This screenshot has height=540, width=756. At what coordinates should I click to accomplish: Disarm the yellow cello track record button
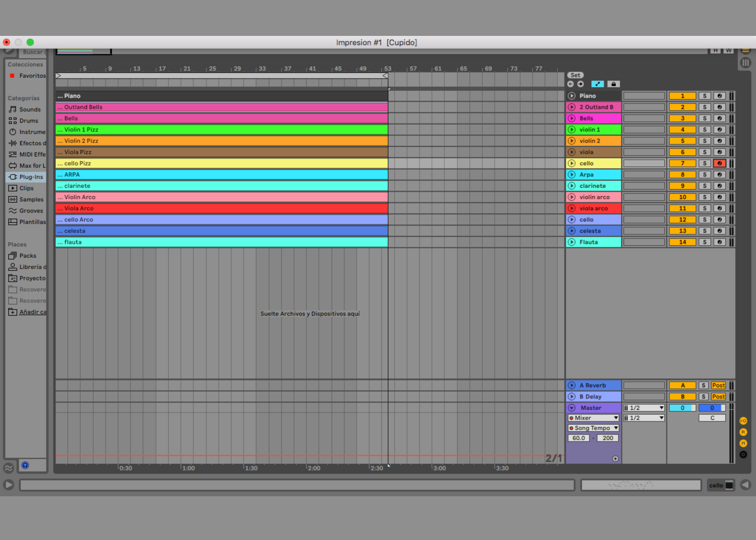pos(719,163)
